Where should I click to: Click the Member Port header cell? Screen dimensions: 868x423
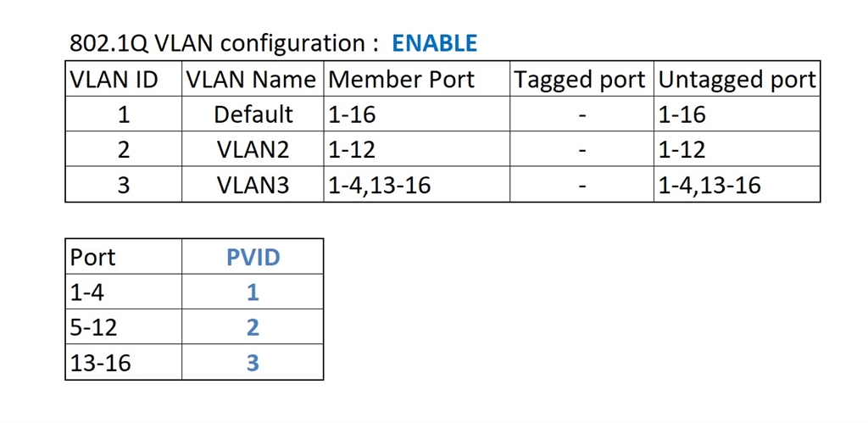coord(402,80)
